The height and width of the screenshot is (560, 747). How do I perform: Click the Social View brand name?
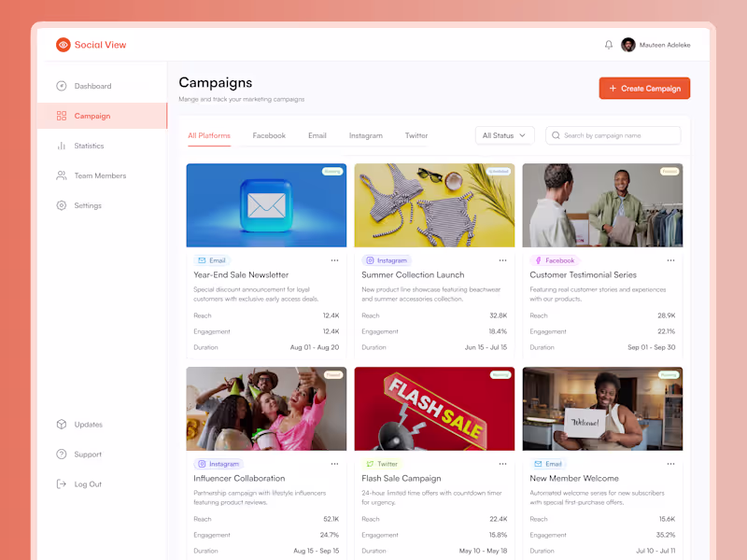tap(101, 45)
